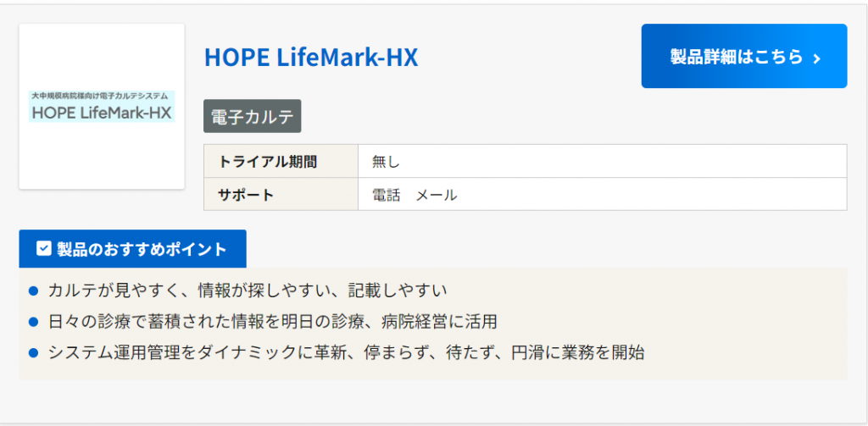The height and width of the screenshot is (426, 868).
Task: Click メール in the support row
Action: tap(437, 195)
